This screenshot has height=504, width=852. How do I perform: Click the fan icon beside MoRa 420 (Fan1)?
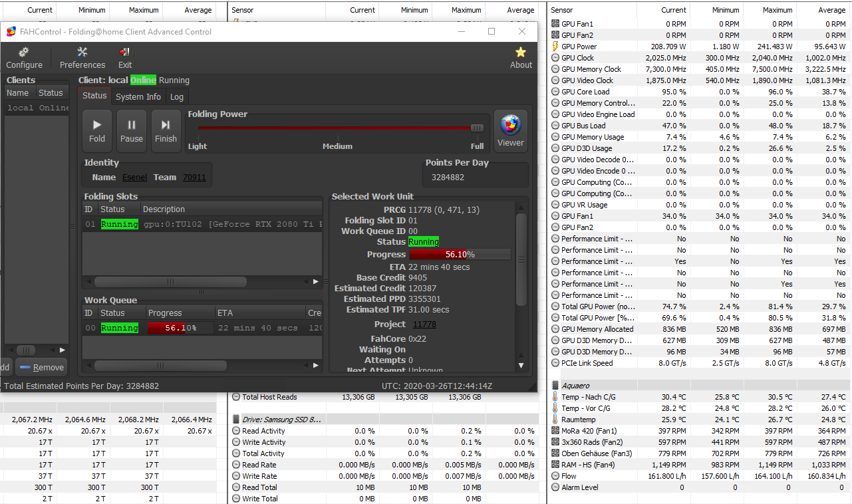555,431
